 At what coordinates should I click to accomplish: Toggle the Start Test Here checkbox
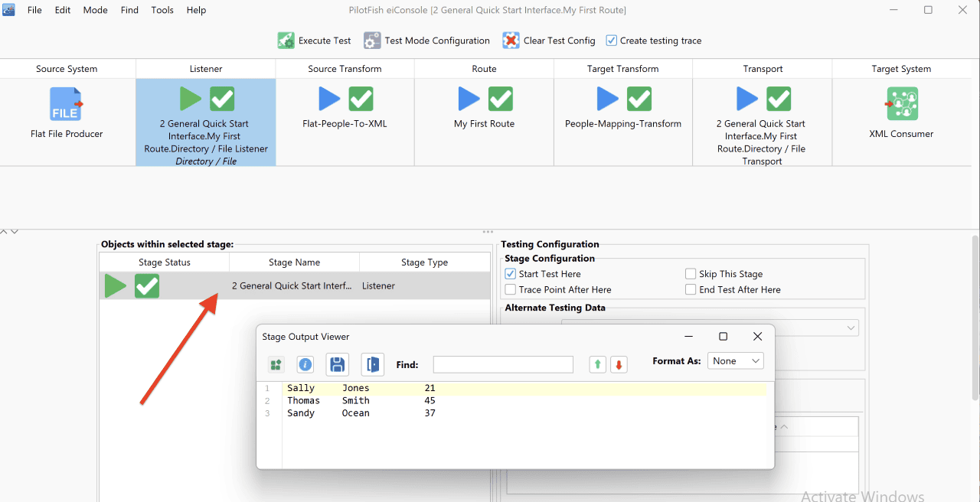[x=511, y=274]
